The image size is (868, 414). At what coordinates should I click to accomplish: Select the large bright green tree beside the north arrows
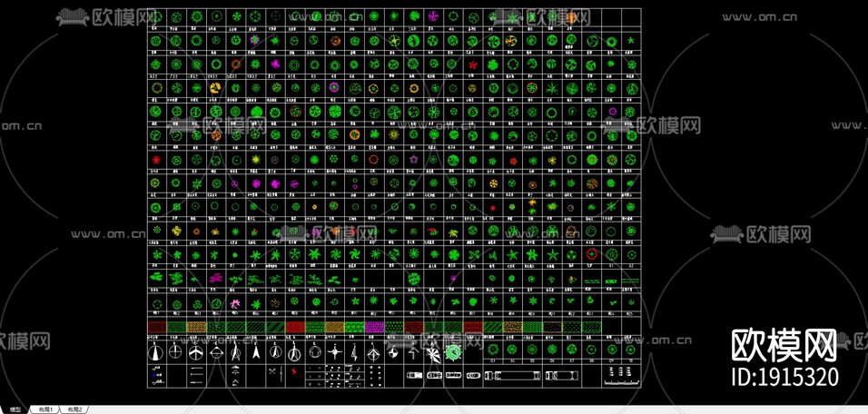453,352
